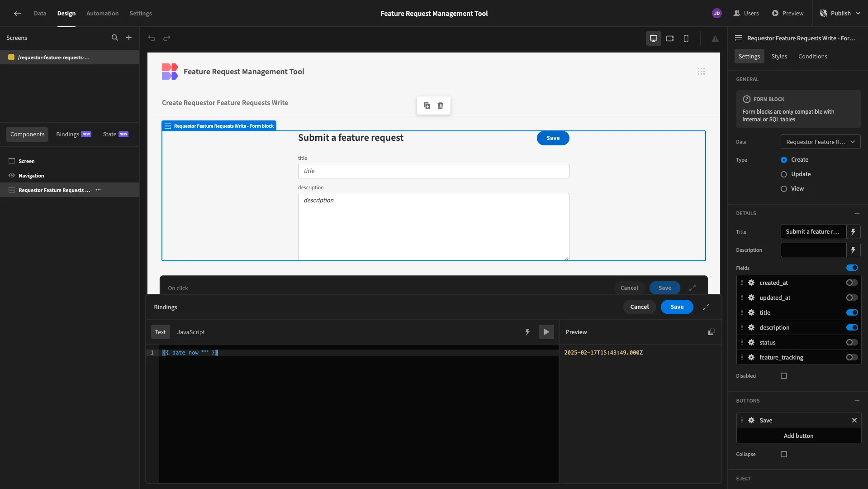This screenshot has height=489, width=868.
Task: Open the Users button
Action: click(746, 14)
